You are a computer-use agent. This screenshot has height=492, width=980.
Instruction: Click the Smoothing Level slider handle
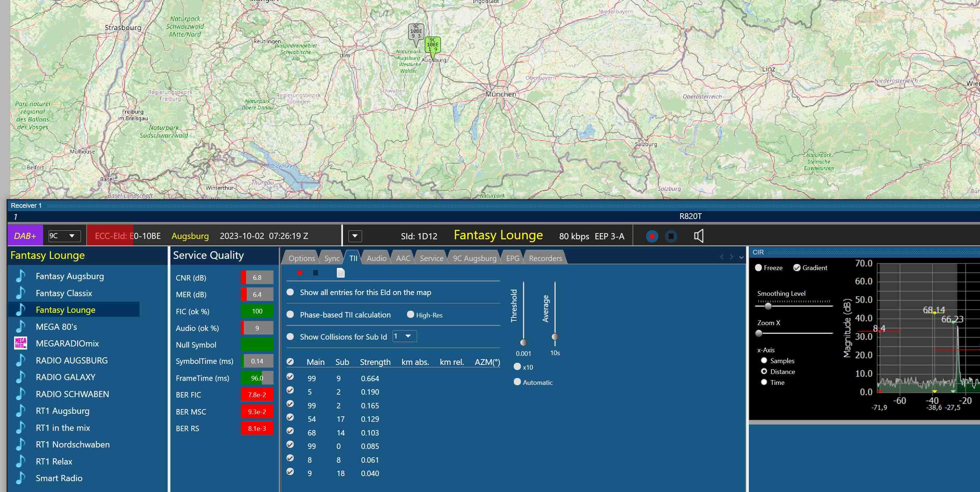click(x=768, y=306)
